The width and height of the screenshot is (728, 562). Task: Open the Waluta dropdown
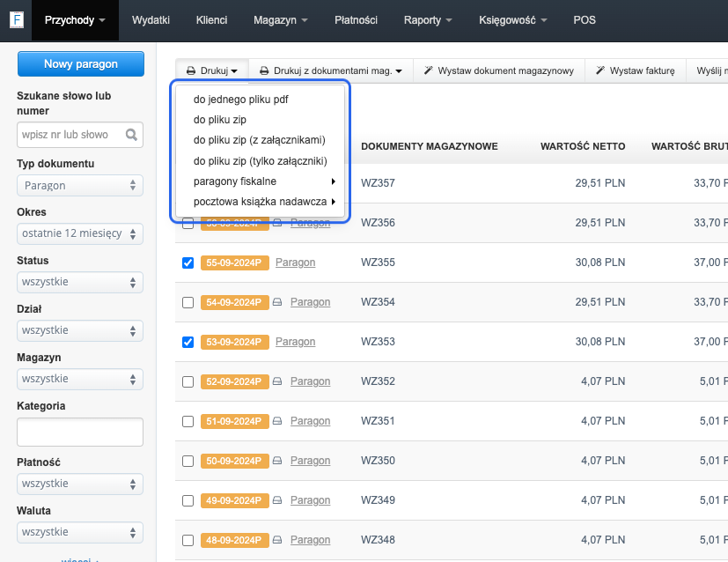80,532
